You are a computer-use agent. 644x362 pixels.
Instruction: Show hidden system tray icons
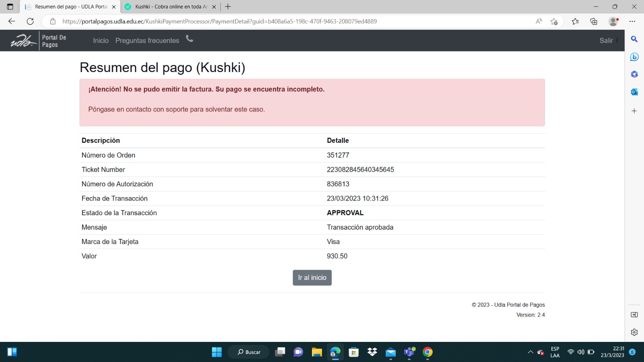(530, 352)
